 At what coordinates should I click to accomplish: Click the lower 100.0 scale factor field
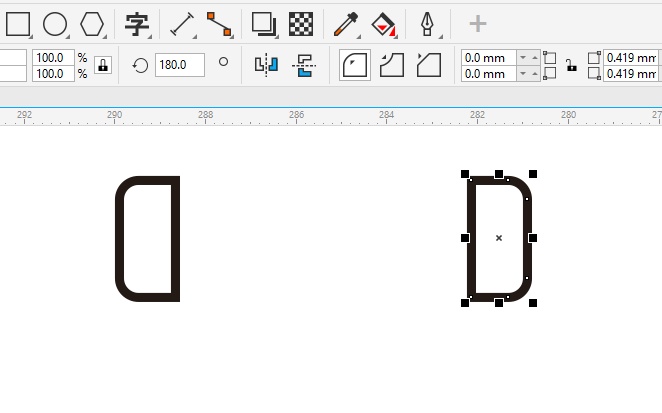(x=53, y=73)
